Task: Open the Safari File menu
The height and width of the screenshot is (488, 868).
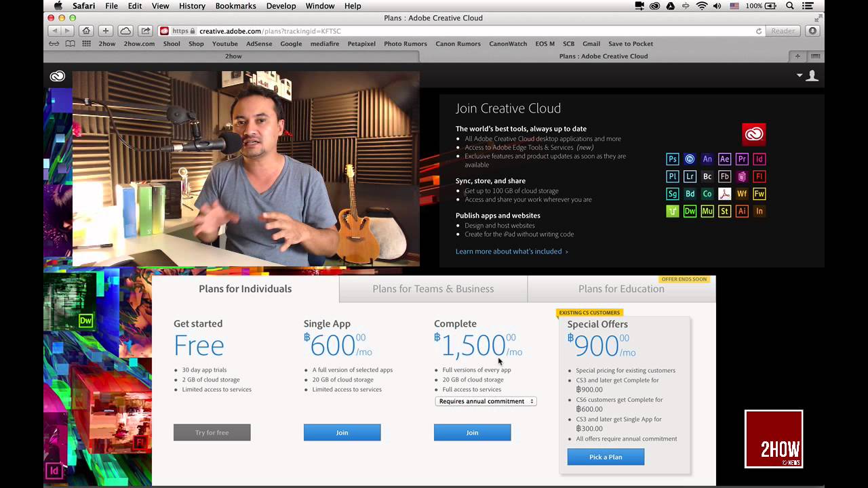Action: point(111,6)
